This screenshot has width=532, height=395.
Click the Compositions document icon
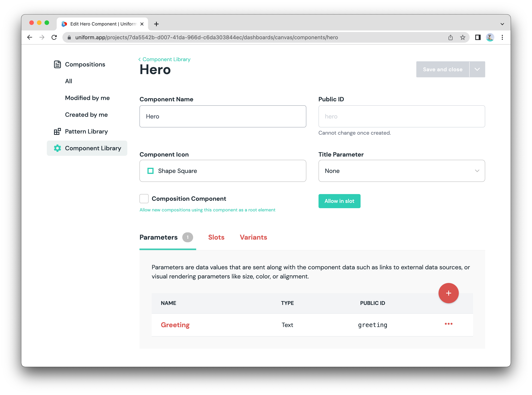(57, 64)
